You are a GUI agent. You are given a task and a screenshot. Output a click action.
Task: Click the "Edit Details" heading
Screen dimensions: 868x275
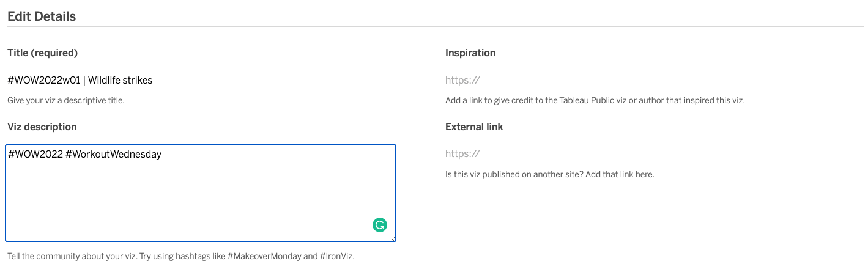click(42, 16)
